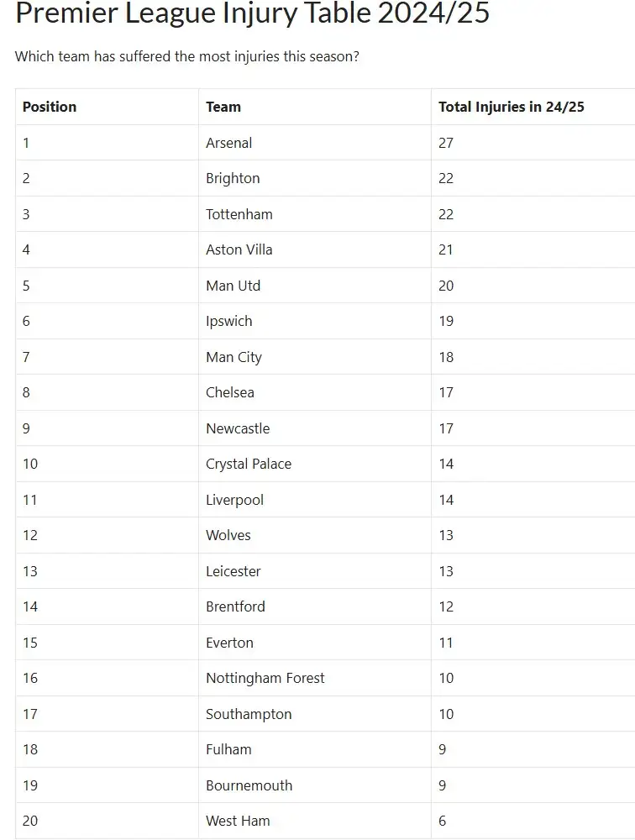Click the Total Injuries in 24/25 header
This screenshot has height=840, width=635.
pyautogui.click(x=511, y=107)
